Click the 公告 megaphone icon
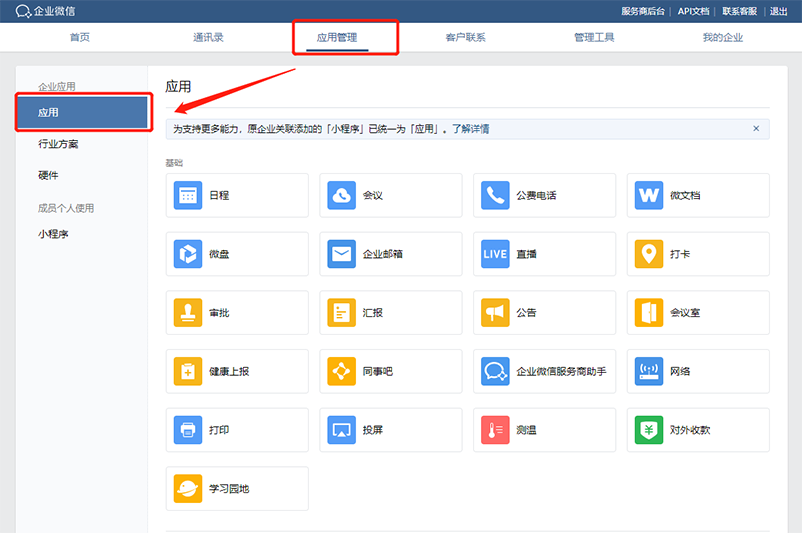Screen dimensions: 802x533 [x=495, y=313]
